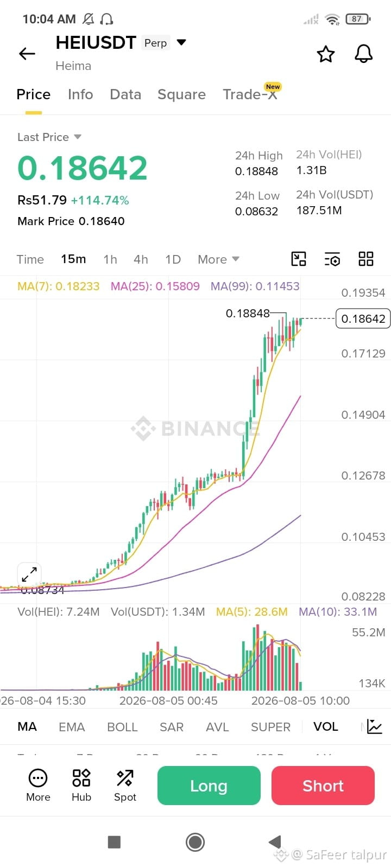
Task: Open chart indicator settings icon
Action: [x=332, y=259]
